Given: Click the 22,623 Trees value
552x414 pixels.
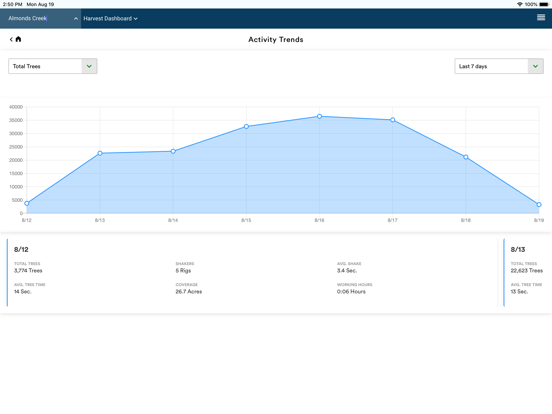Looking at the screenshot, I should tap(527, 271).
